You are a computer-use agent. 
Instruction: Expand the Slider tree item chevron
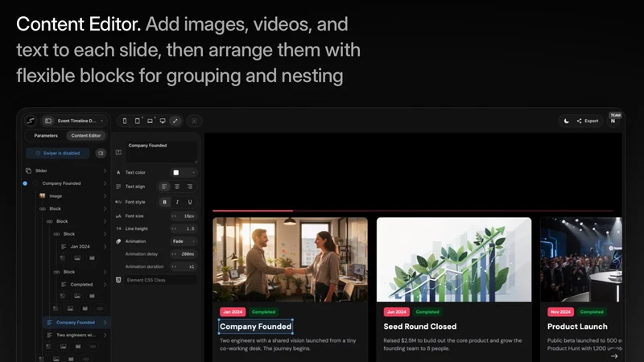pyautogui.click(x=105, y=171)
